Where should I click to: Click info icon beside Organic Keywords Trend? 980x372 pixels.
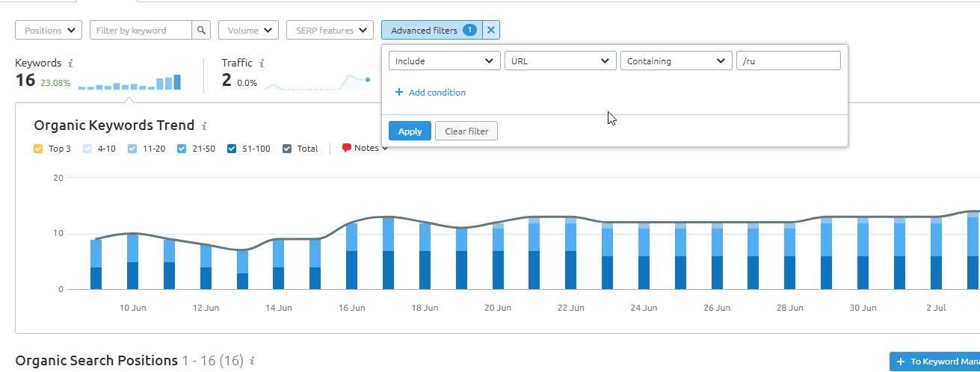pyautogui.click(x=204, y=126)
